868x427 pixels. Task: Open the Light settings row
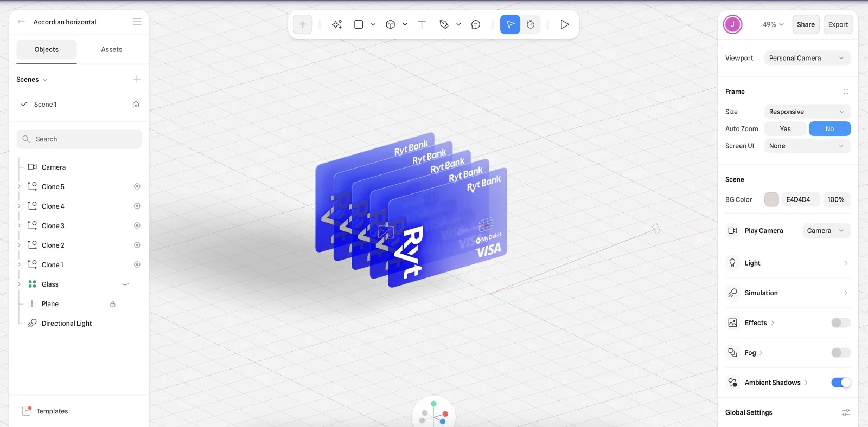pos(788,263)
